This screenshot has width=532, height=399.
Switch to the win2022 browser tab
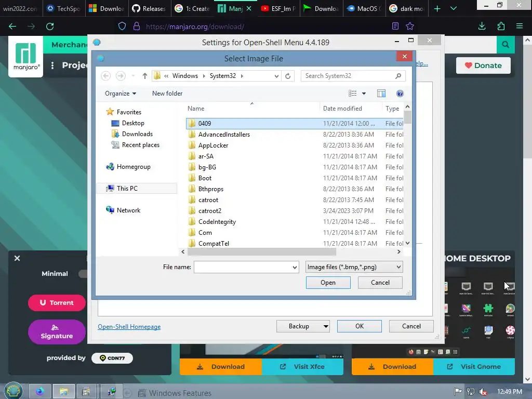(x=21, y=8)
